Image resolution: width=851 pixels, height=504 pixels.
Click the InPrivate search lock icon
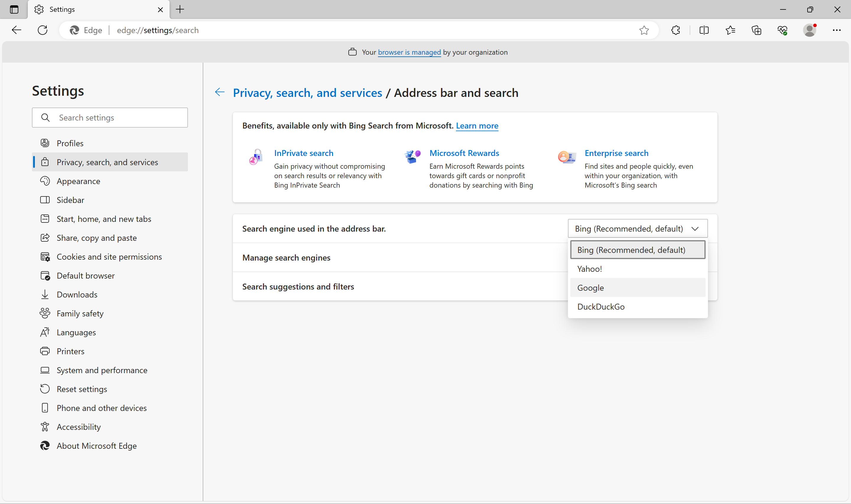(256, 157)
